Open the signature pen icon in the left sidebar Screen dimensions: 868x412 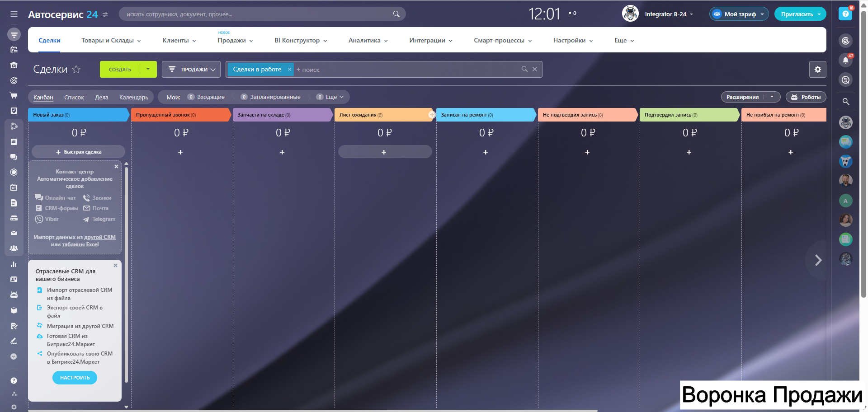[14, 341]
